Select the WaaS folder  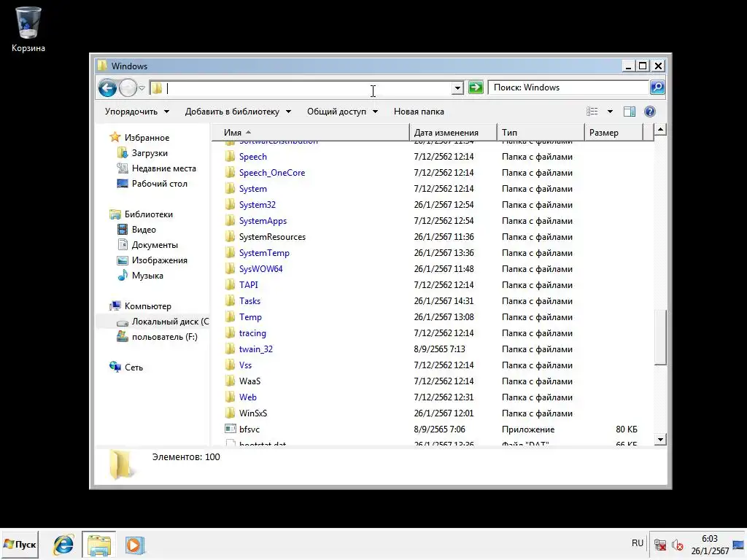tap(249, 381)
